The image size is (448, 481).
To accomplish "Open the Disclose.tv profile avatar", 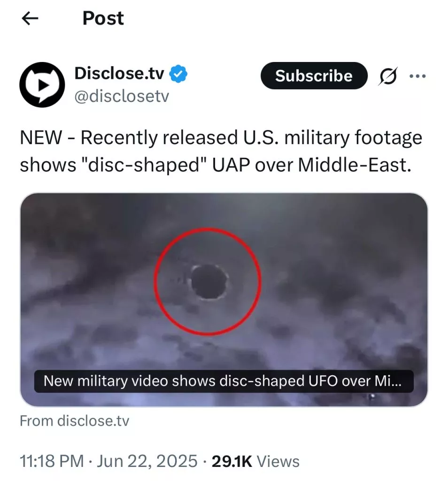I will pyautogui.click(x=42, y=85).
